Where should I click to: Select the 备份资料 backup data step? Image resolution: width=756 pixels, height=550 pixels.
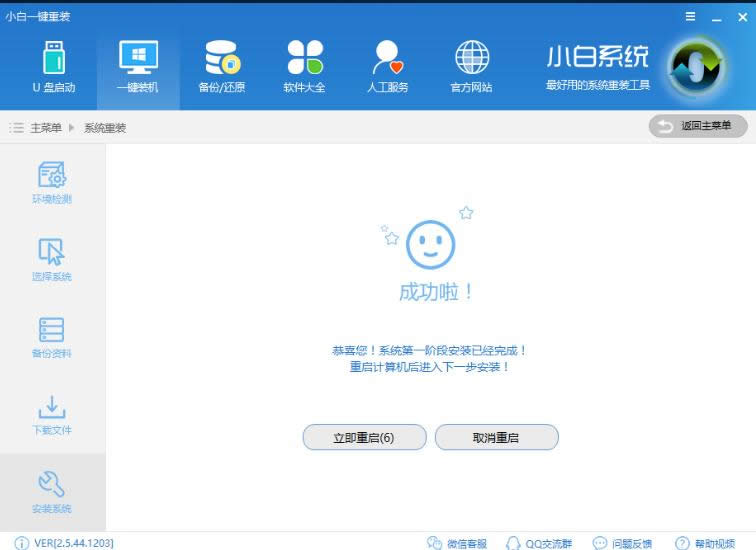52,337
